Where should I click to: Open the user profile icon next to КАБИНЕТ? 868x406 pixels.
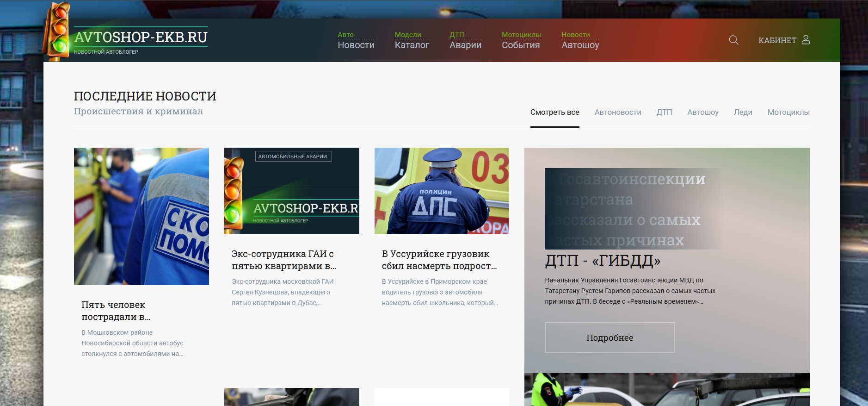click(806, 40)
